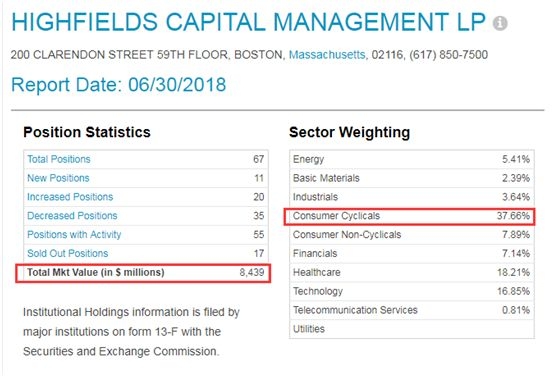558x377 pixels.
Task: Select the Technology sector row
Action: (412, 291)
